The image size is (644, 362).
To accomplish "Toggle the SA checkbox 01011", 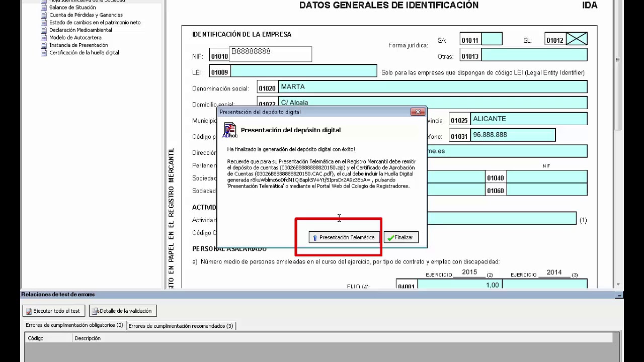I will pos(492,39).
